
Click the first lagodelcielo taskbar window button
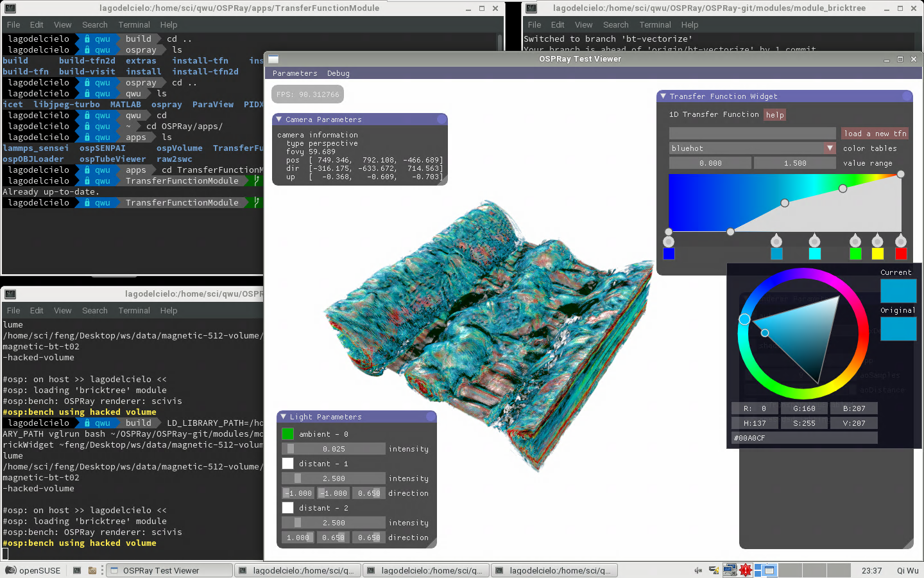(x=298, y=570)
